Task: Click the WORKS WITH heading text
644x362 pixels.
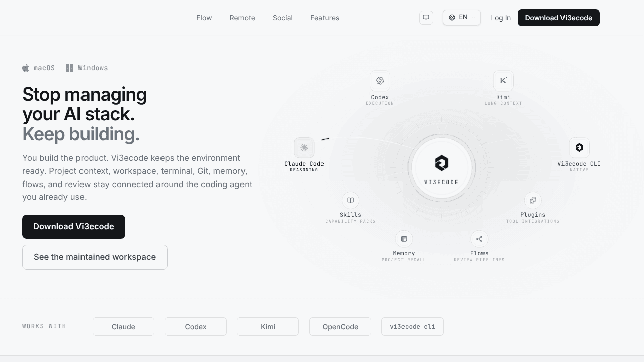Action: (44, 326)
